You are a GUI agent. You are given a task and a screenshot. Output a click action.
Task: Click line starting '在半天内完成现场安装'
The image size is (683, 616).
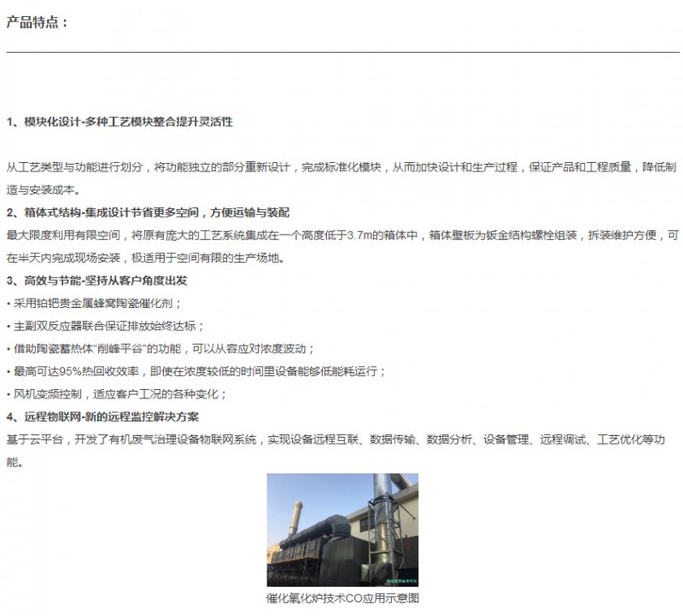146,258
